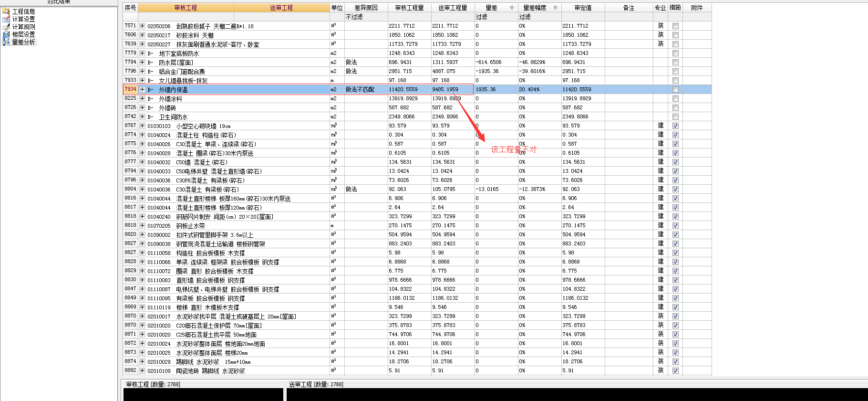The height and width of the screenshot is (401, 868).
Task: Uncheck 措施 checkbox for row 8804
Action: point(675,190)
